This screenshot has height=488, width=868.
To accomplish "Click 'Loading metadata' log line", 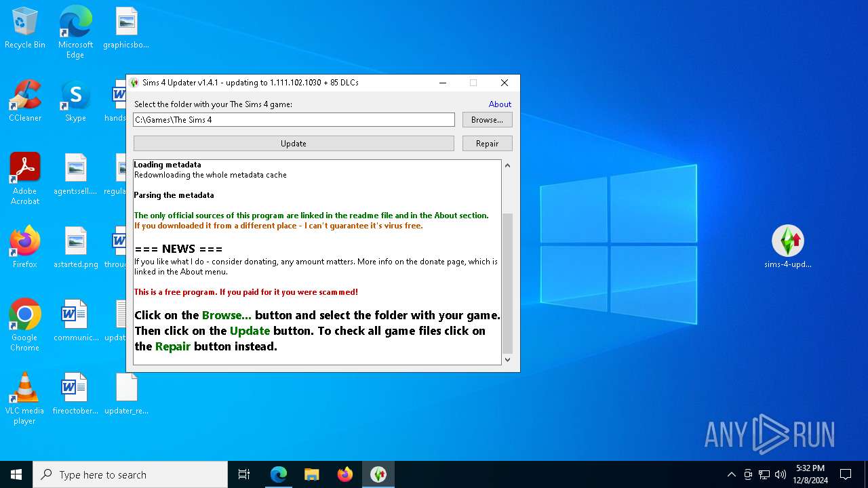I will point(167,165).
